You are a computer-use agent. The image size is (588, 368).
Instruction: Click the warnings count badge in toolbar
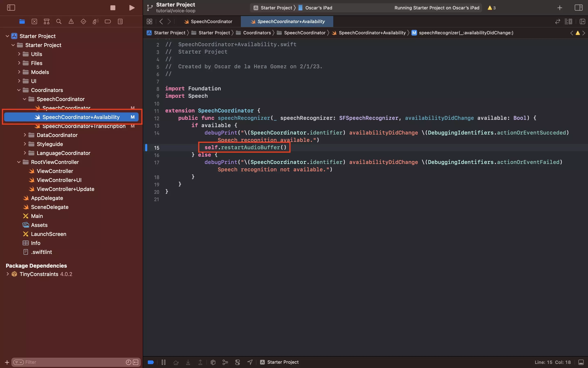tap(492, 8)
